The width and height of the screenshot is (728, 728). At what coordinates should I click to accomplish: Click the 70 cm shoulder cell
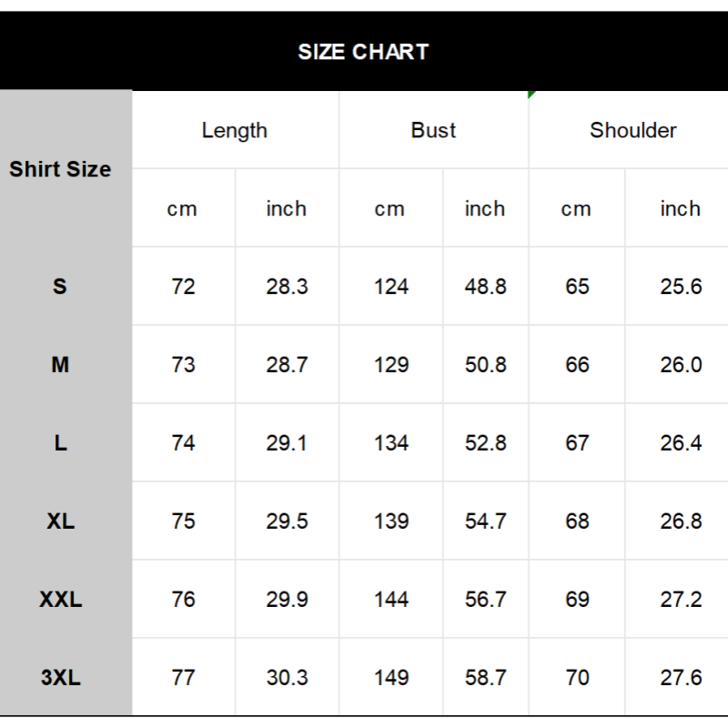point(577,678)
